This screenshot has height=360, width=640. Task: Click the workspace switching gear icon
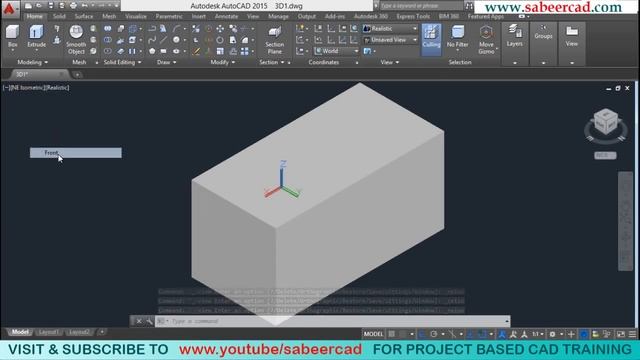tap(552, 334)
